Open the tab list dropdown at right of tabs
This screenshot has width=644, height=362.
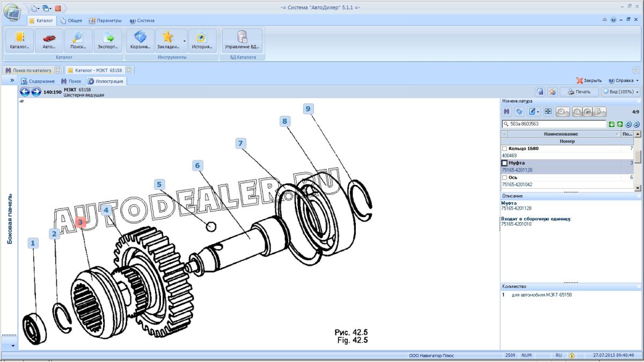coord(636,70)
